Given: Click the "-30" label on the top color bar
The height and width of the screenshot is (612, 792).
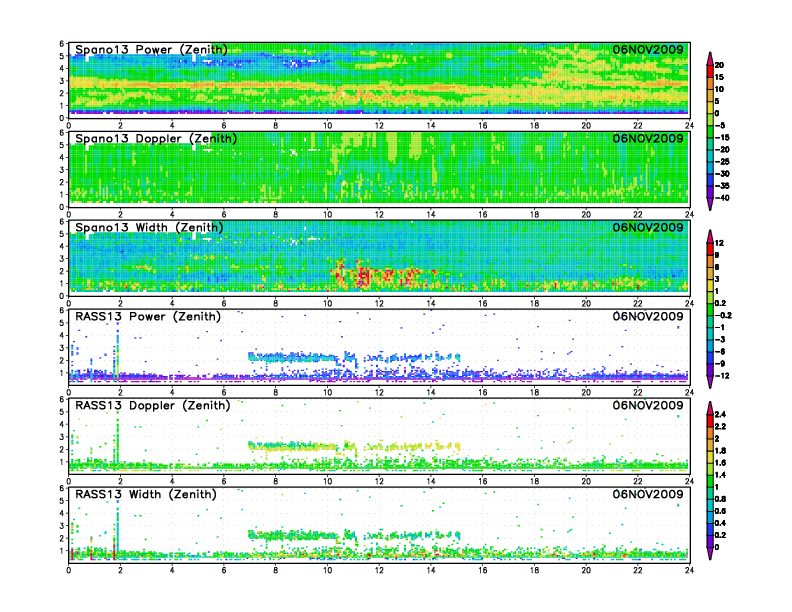Looking at the screenshot, I should [722, 174].
